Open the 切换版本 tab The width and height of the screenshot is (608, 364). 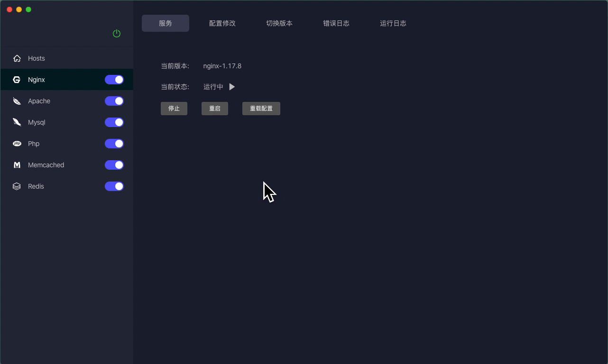pyautogui.click(x=279, y=23)
